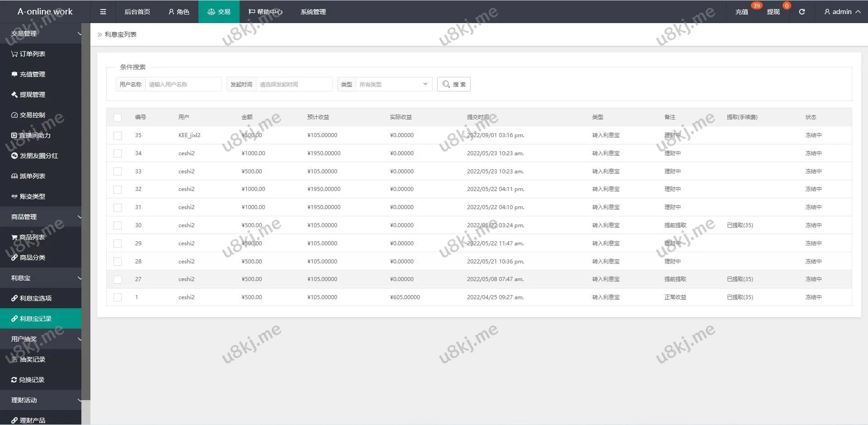Screen dimensions: 868x425
Task: Open 充值管理 in the sidebar
Action: pyautogui.click(x=32, y=74)
